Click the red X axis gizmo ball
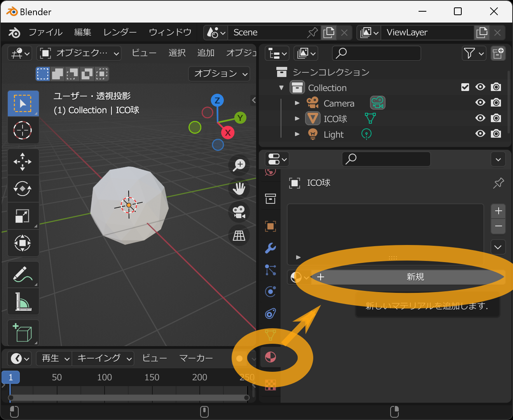 click(228, 133)
